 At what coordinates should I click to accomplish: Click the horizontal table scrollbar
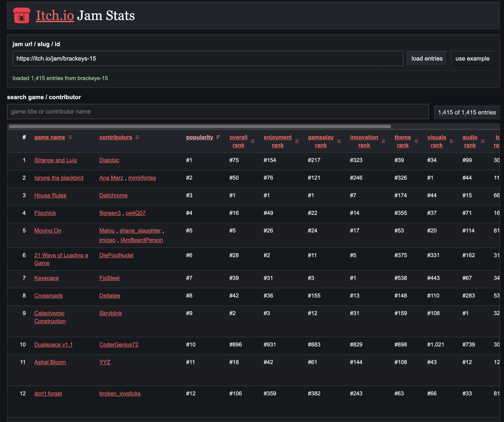tap(200, 126)
